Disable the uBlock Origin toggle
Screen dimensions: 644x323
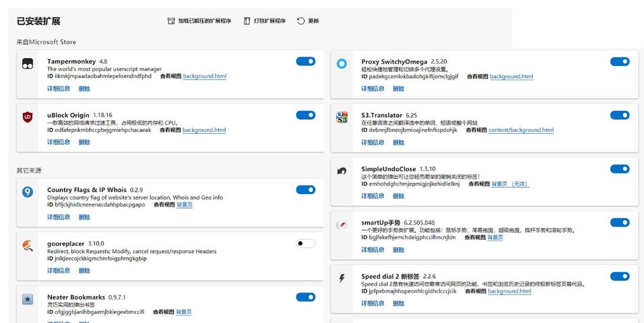coord(305,115)
